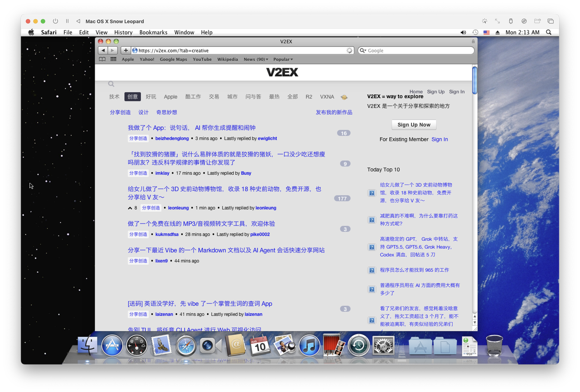Open the VXNA tab
Screen dimensions: 580x392
point(327,97)
